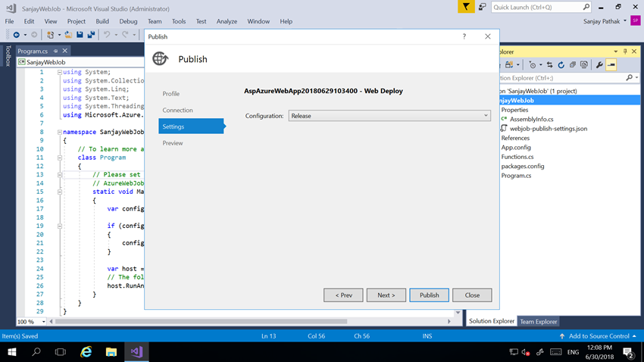Viewport: 644px width, 362px height.
Task: Open the Solution Explorer search options dropdown arrow
Action: point(636,77)
